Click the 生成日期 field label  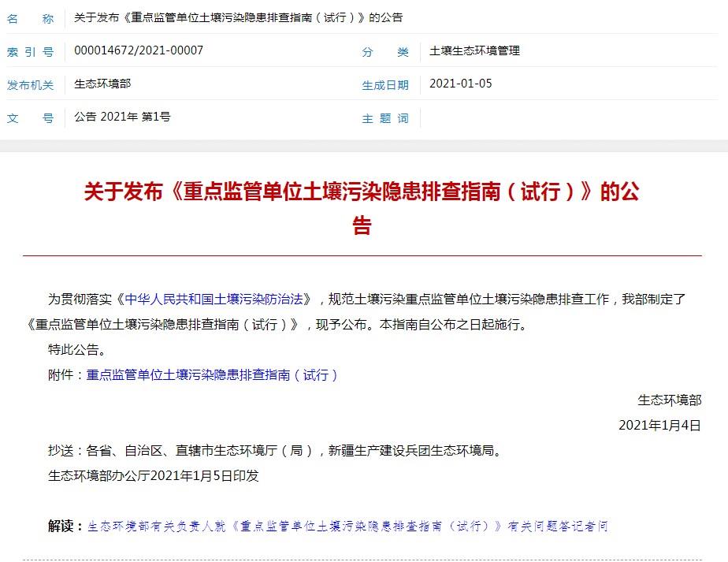(x=385, y=85)
